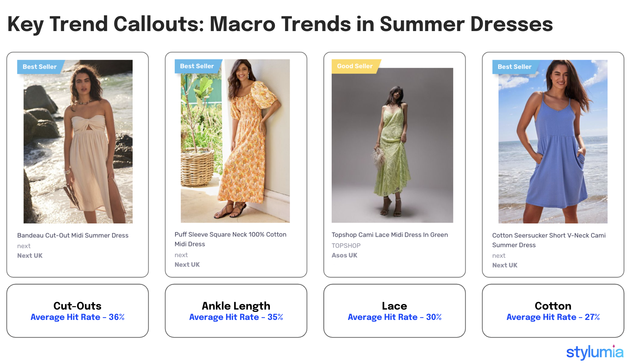630x364 pixels.
Task: Click Puff Sleeve Square Neck Cotton Midi title
Action: tap(230, 239)
